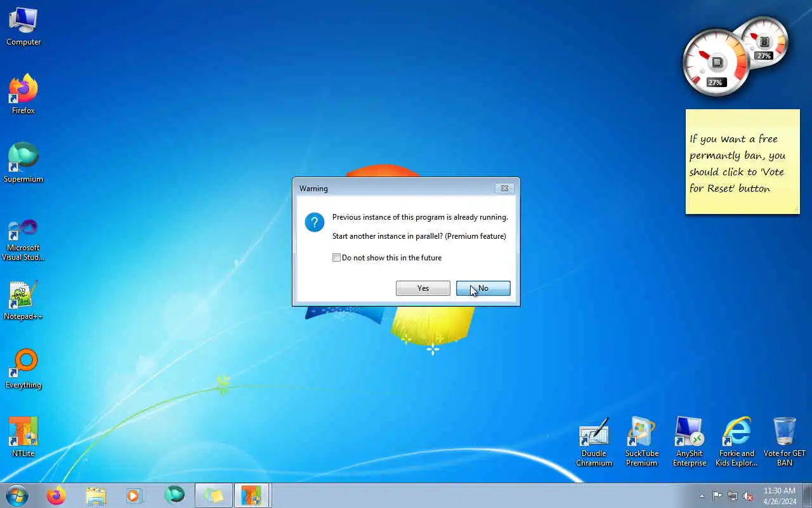Show hidden tray icons arrow
Screen dimensions: 812x508
[702, 496]
